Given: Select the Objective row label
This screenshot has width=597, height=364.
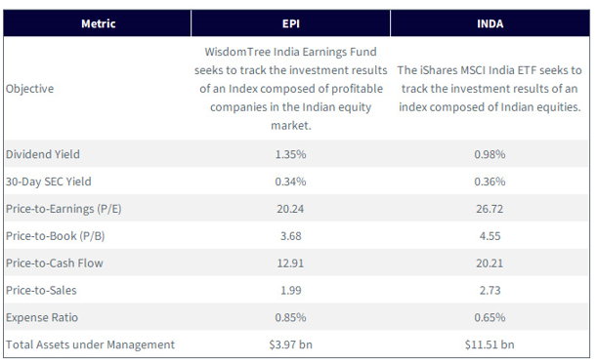Looking at the screenshot, I should 29,89.
